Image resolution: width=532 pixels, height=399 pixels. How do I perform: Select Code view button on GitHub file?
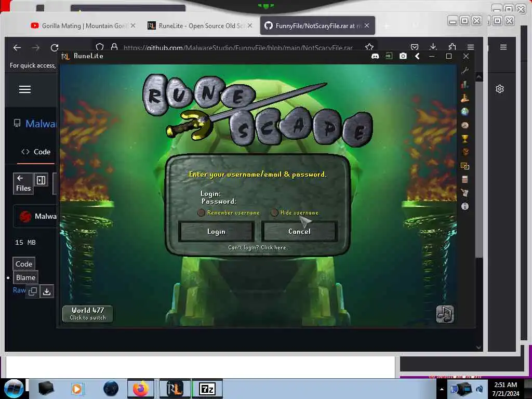point(24,264)
